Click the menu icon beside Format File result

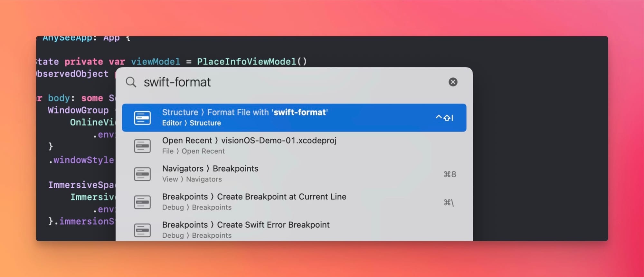point(142,118)
